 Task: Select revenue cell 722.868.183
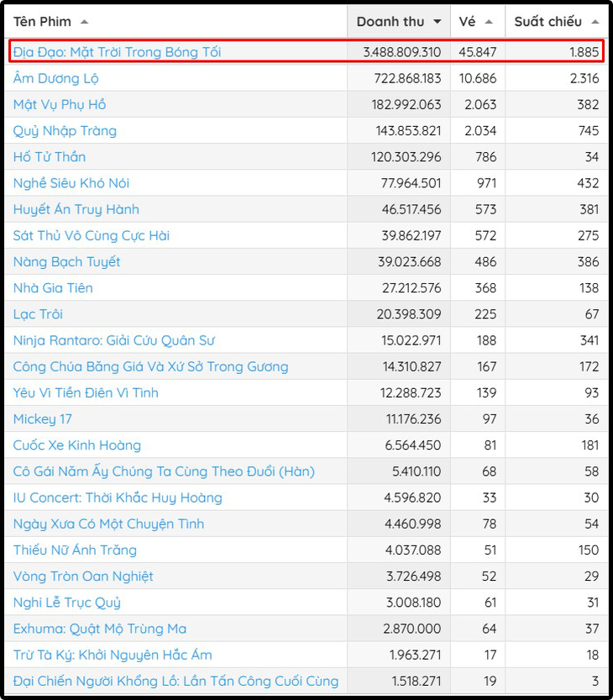tap(407, 78)
